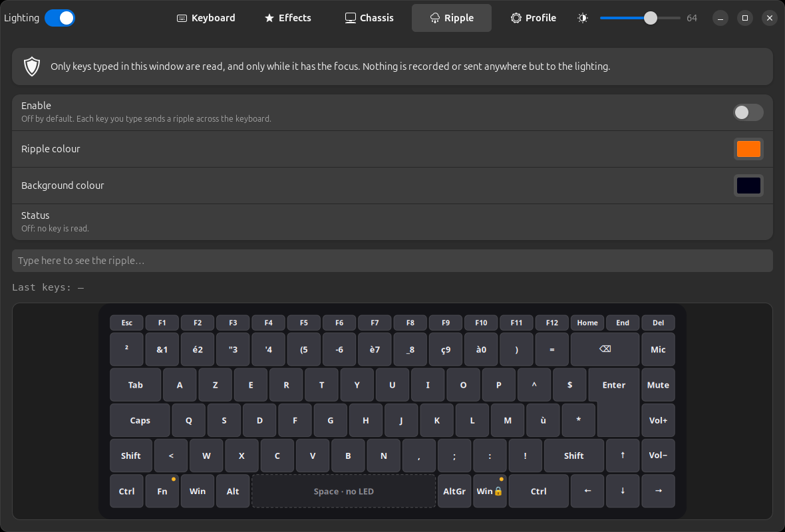Click the privacy shield icon

coord(32,66)
